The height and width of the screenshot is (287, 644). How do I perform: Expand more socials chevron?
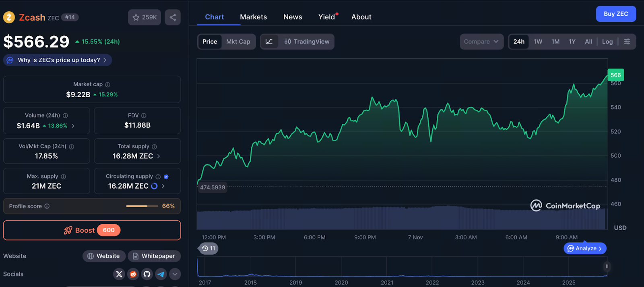pyautogui.click(x=175, y=274)
